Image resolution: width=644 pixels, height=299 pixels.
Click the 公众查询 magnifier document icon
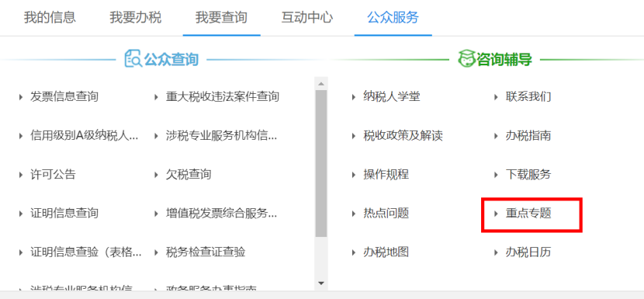click(133, 59)
